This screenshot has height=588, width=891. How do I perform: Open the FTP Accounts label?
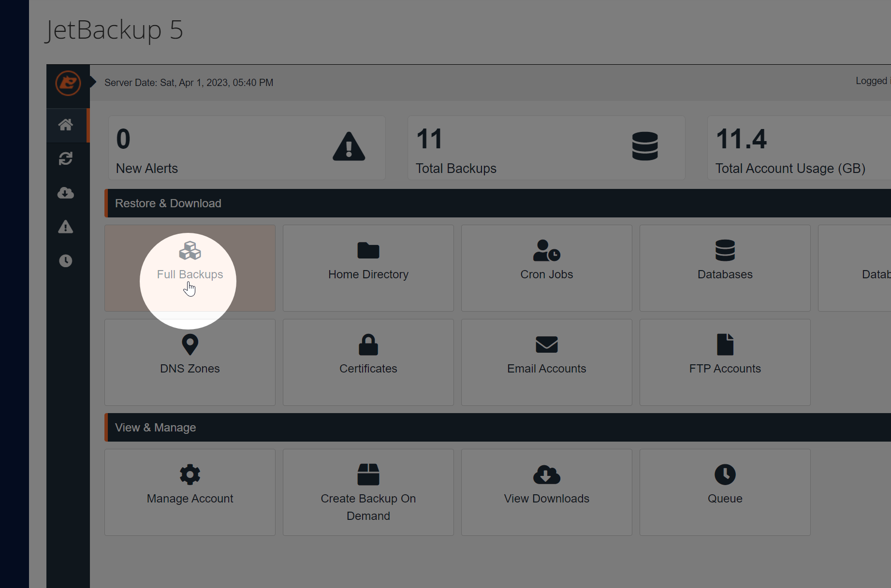point(725,369)
